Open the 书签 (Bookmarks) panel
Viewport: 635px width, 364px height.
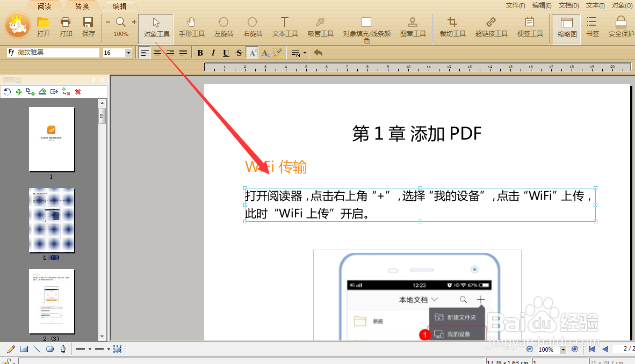(592, 27)
